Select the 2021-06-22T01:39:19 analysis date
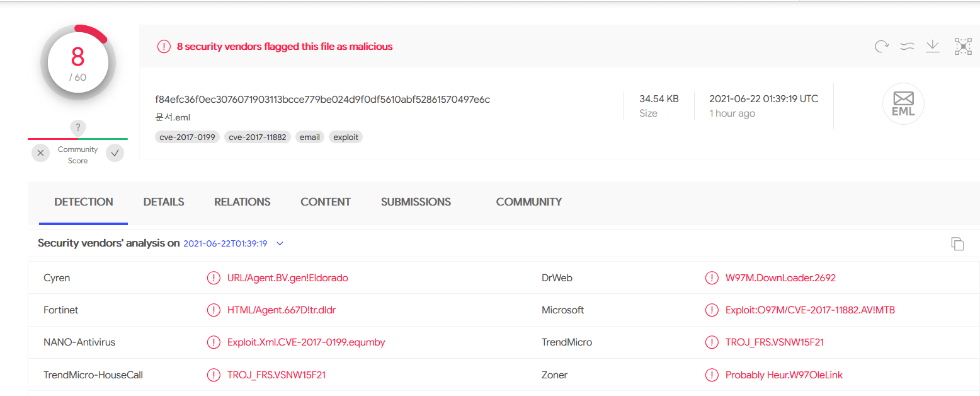The width and height of the screenshot is (980, 396). (225, 243)
